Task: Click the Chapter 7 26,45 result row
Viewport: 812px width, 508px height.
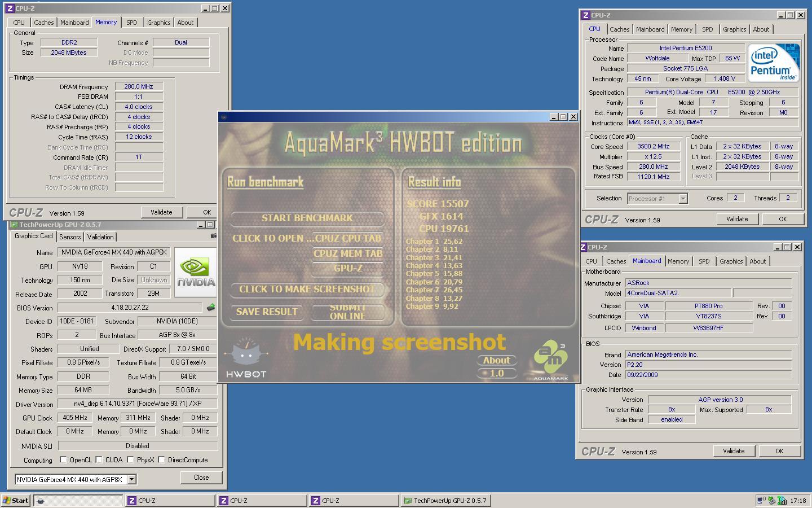Action: (434, 290)
